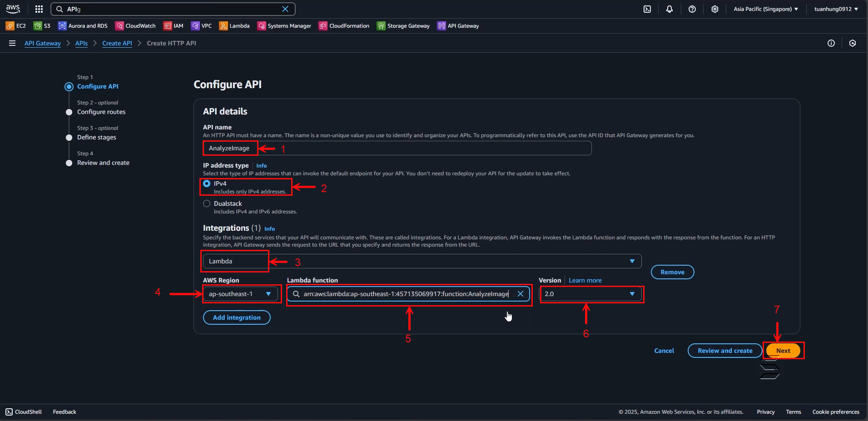Screen dimensions: 868x421
Task: Remove the Lambda integration
Action: [x=672, y=272]
